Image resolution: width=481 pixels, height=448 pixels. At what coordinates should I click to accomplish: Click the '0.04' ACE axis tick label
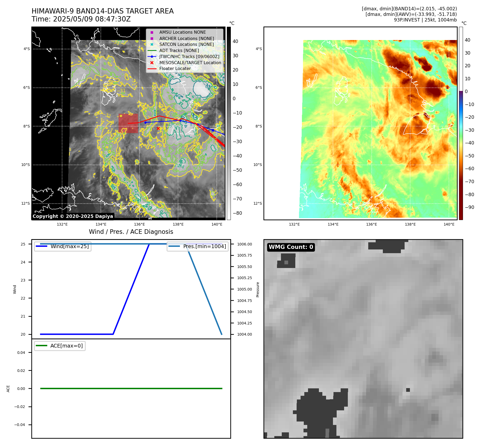[x=21, y=353]
